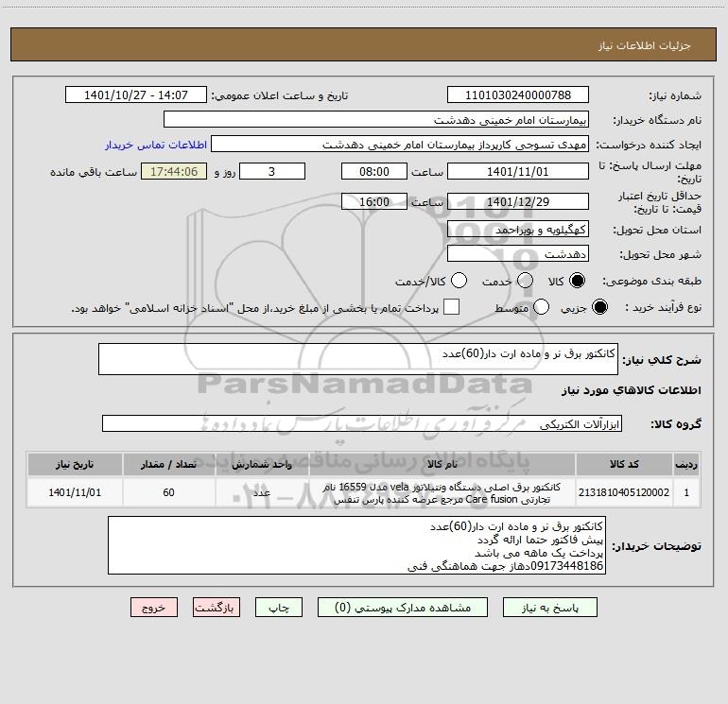The height and width of the screenshot is (704, 728).
Task: Click the گروه کالا field ابزارآلات الکتریکی
Action: (x=362, y=423)
